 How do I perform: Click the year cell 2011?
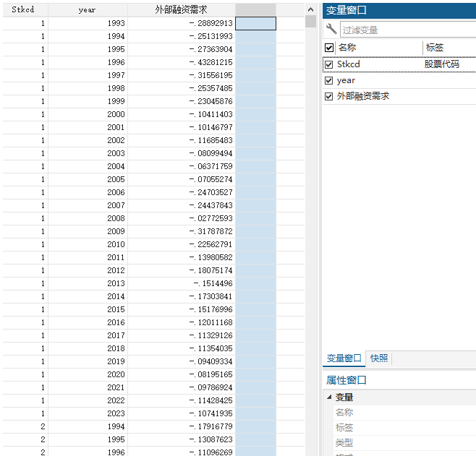[x=88, y=257]
